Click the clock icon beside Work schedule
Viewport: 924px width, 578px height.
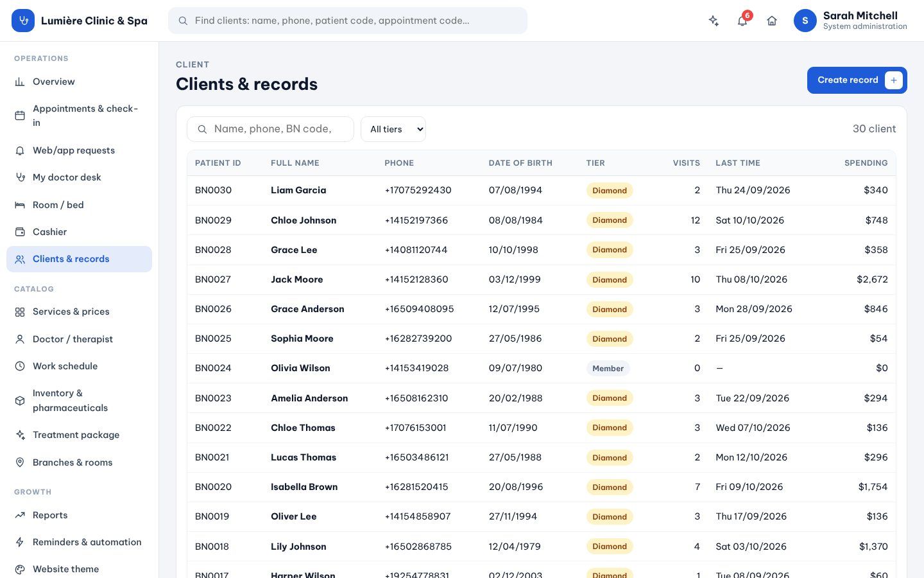coord(20,366)
